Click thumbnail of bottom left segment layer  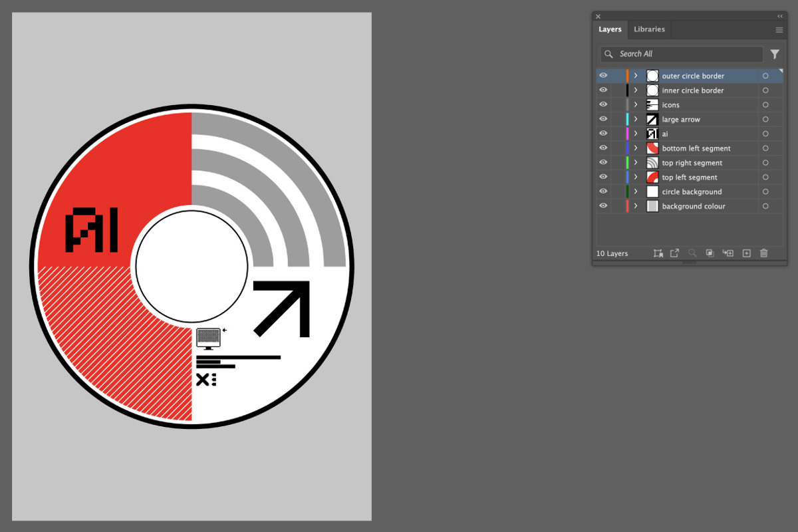pyautogui.click(x=652, y=148)
